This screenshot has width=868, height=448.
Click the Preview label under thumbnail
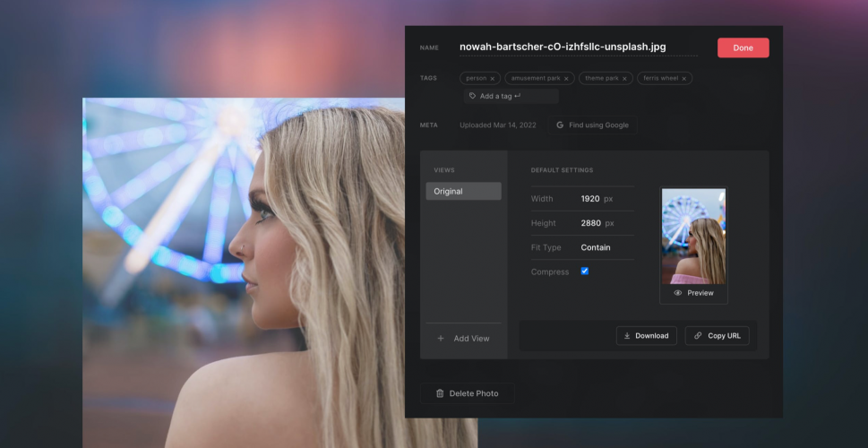[x=700, y=293]
